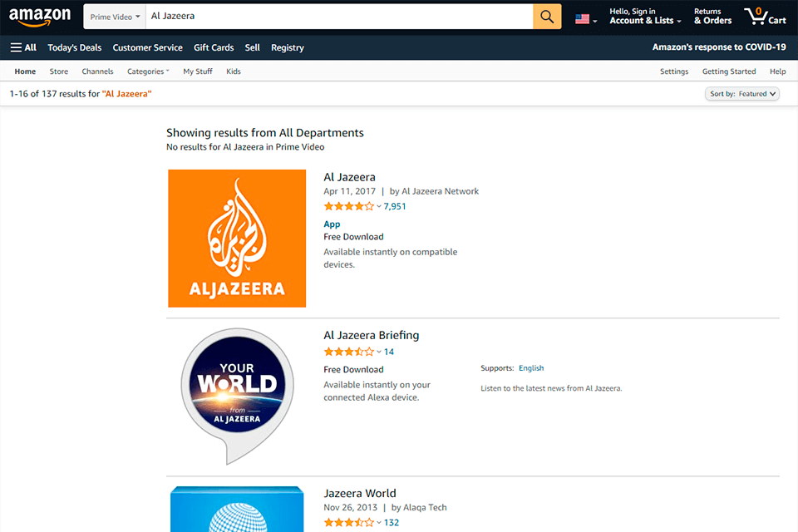The width and height of the screenshot is (798, 532).
Task: Click the App category link
Action: tap(332, 224)
